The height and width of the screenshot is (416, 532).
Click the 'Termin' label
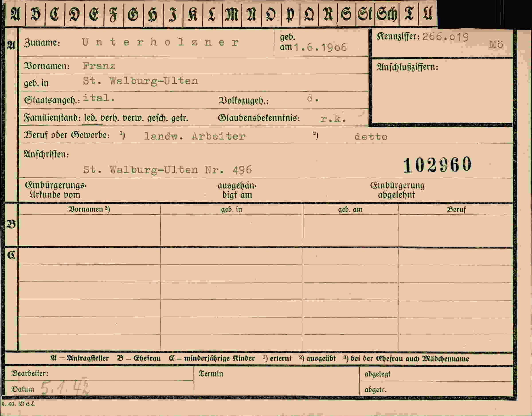[211, 374]
